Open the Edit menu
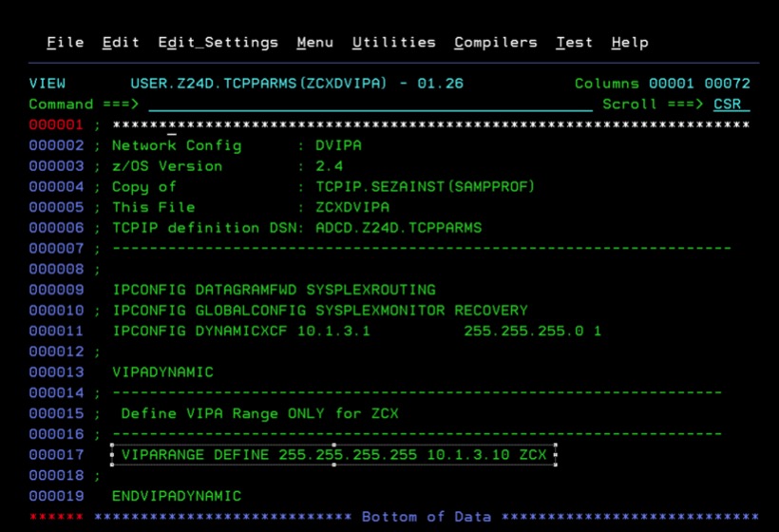This screenshot has height=532, width=779. 121,43
